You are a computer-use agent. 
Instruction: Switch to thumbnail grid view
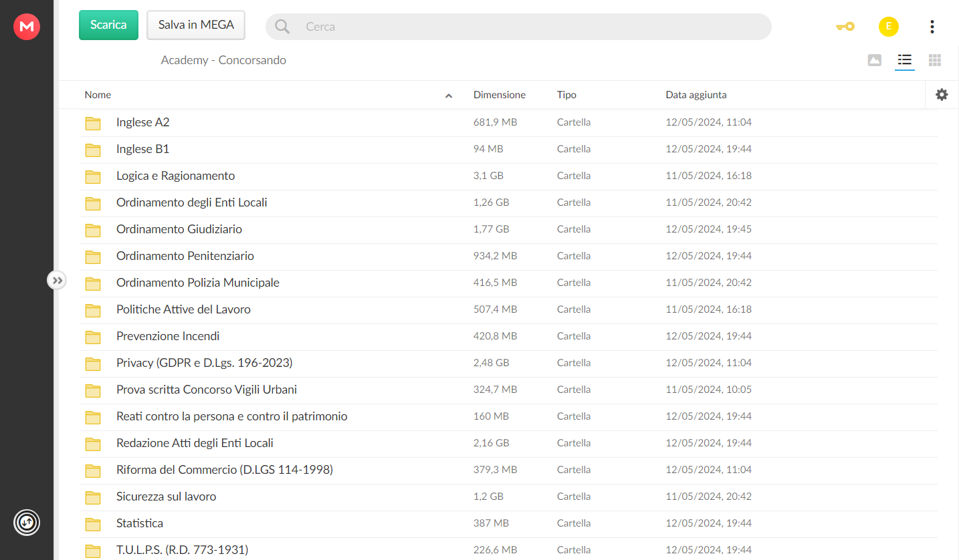point(935,60)
